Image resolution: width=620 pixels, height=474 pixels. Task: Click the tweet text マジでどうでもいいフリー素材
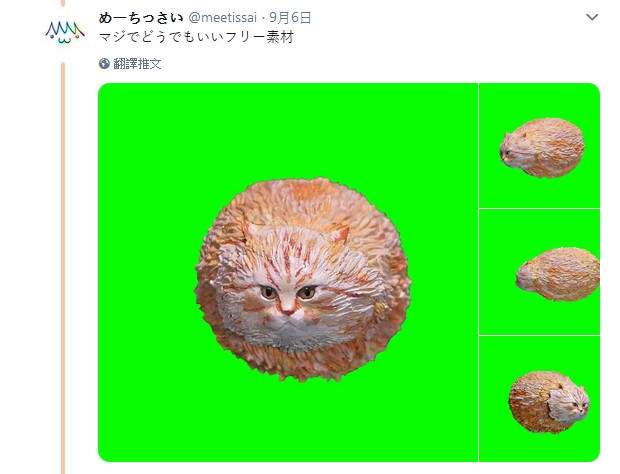(196, 38)
